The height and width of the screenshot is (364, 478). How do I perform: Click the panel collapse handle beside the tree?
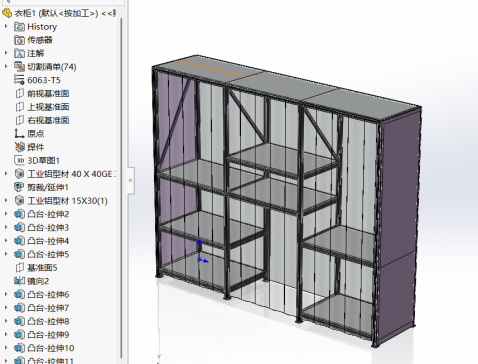pyautogui.click(x=131, y=180)
